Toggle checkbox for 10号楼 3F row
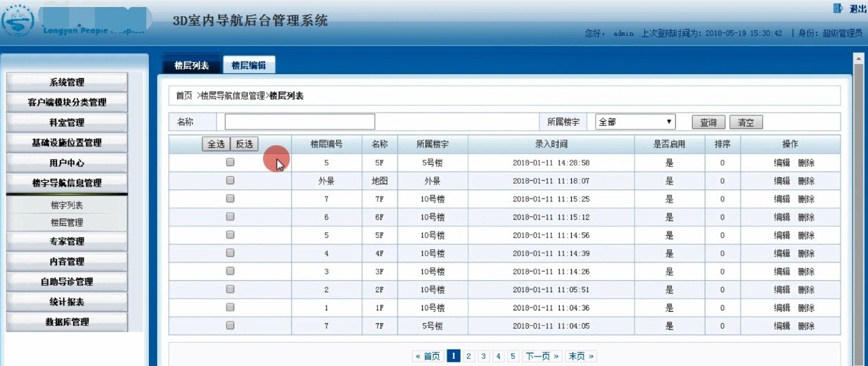868x366 pixels. click(x=230, y=271)
